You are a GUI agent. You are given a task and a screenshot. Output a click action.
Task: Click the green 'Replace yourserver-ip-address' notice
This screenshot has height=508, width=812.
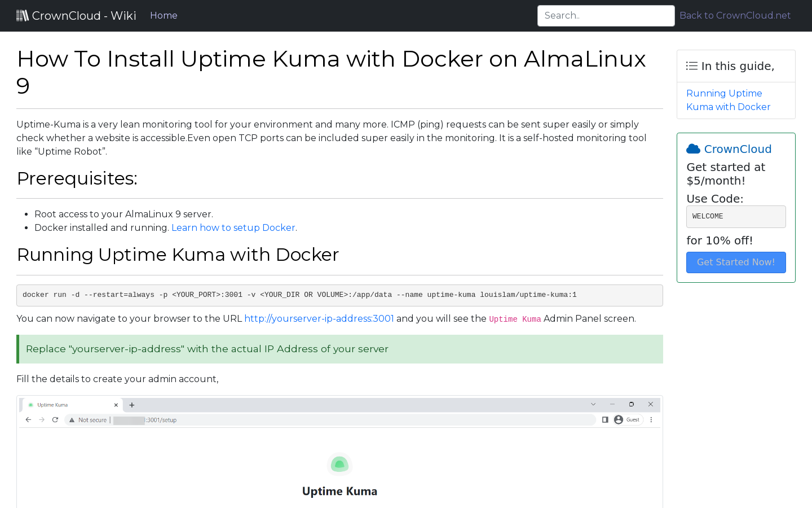339,349
